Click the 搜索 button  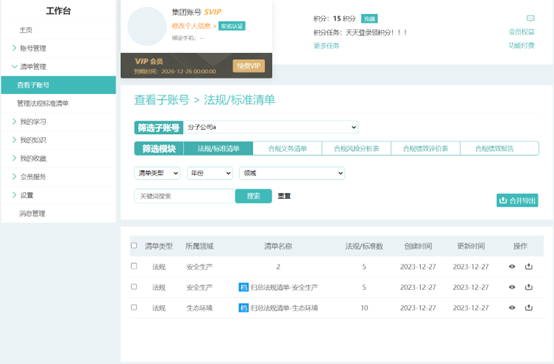pos(253,196)
